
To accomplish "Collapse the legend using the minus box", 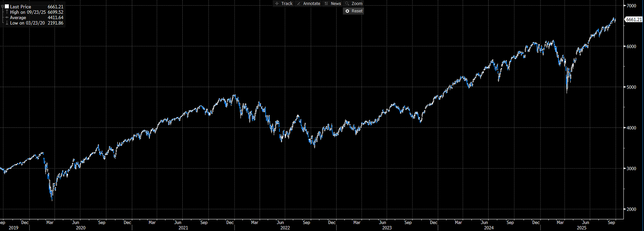I will point(3,6).
